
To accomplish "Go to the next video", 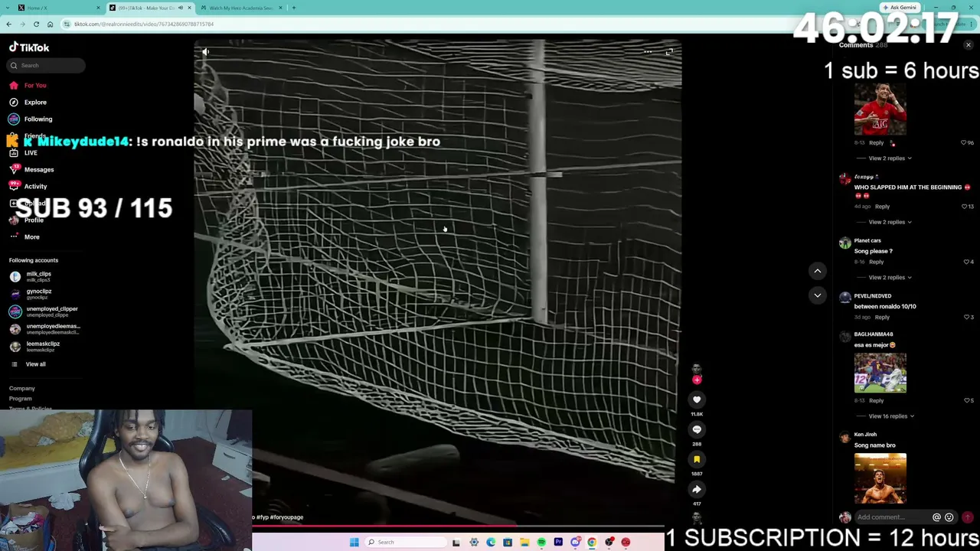I will click(x=818, y=295).
